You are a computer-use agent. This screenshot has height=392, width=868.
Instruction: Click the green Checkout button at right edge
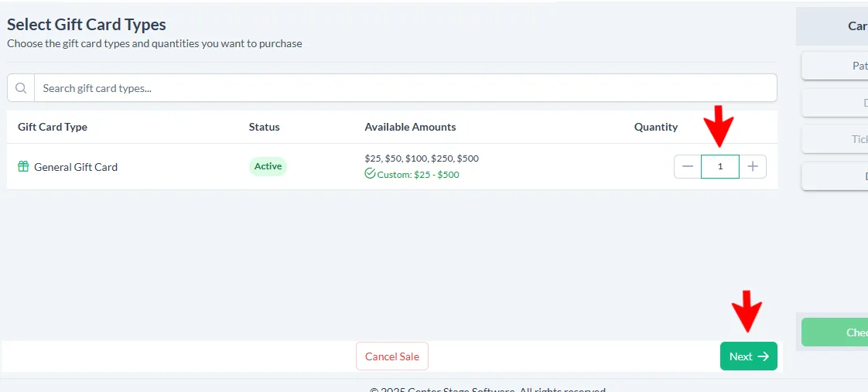click(x=835, y=332)
